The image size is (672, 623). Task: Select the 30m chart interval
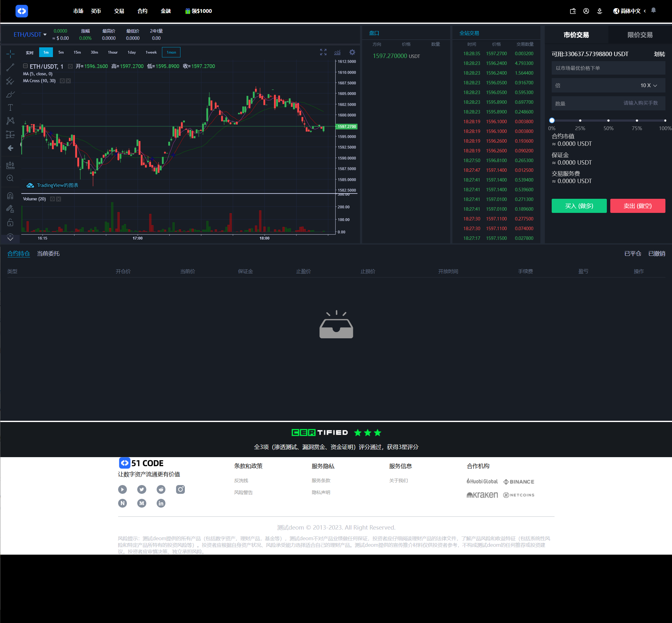[94, 52]
